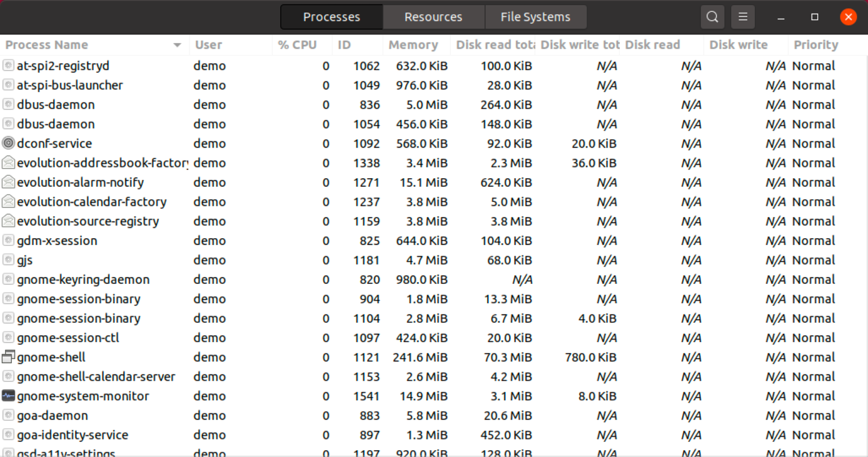
Task: Select the at-spi-bus-launcher process name
Action: [x=70, y=85]
